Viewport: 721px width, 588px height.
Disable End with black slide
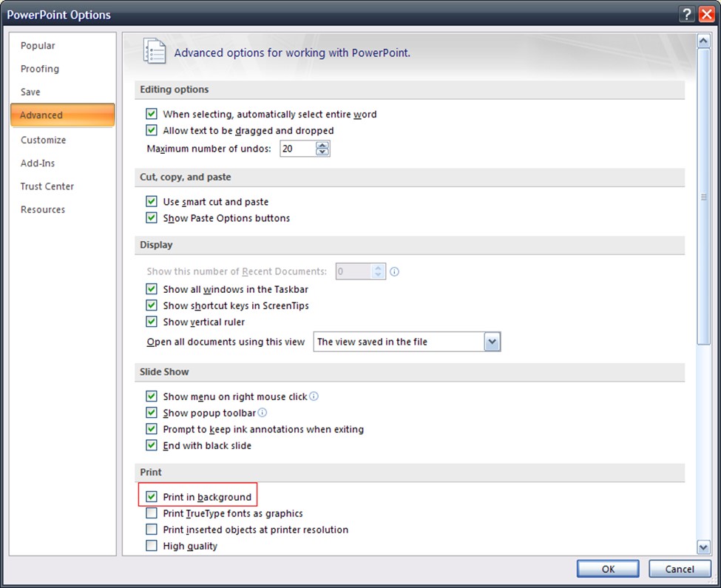[152, 445]
